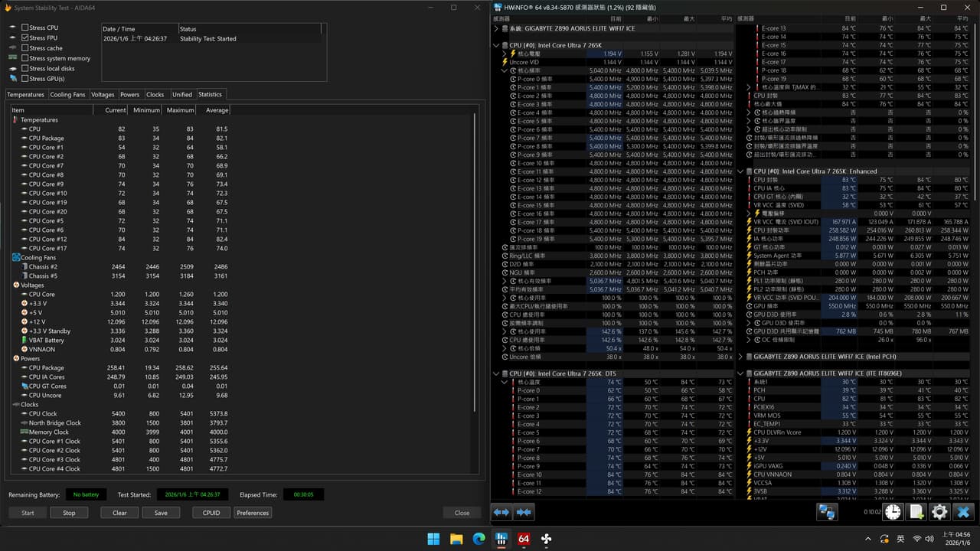The width and height of the screenshot is (980, 551).
Task: Click Cooling Fans group icon in AIDA64
Action: pyautogui.click(x=16, y=258)
